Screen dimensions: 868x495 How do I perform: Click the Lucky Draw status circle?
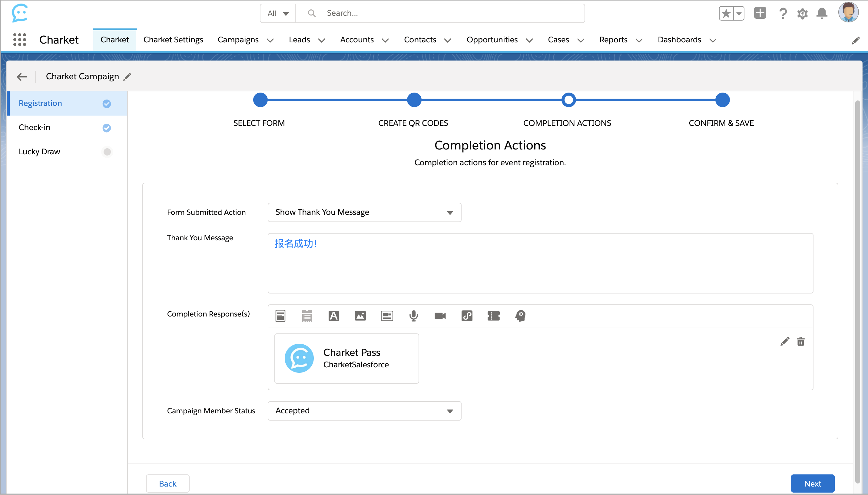pos(107,152)
